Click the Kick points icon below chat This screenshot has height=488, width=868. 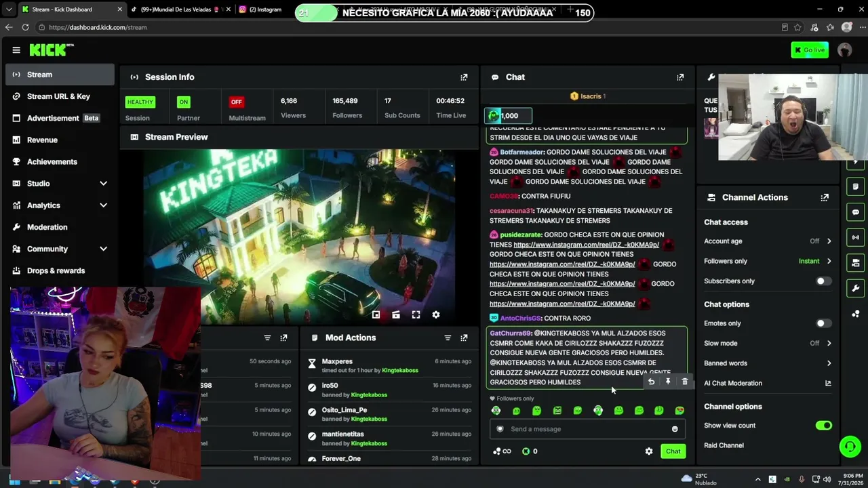(526, 451)
